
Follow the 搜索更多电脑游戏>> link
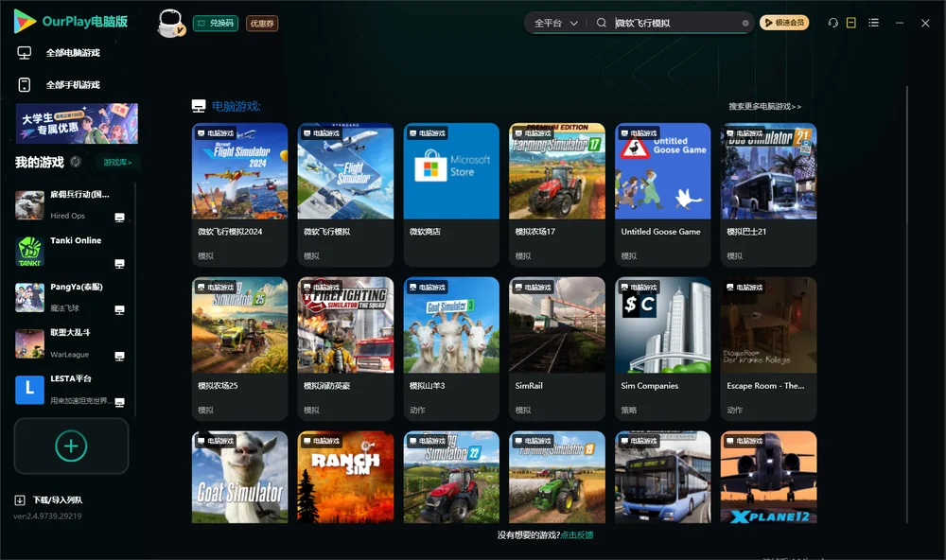(765, 106)
